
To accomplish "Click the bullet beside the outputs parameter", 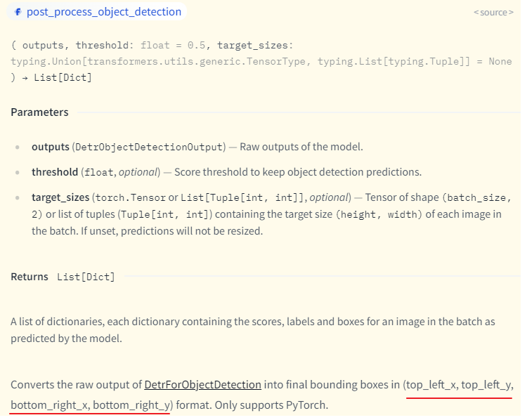I will [x=18, y=147].
